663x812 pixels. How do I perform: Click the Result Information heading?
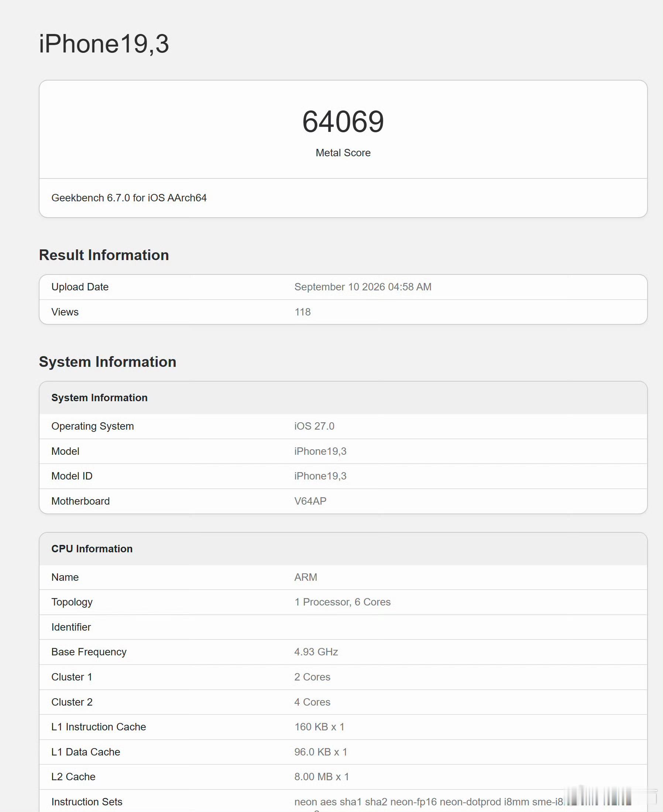[x=104, y=255]
